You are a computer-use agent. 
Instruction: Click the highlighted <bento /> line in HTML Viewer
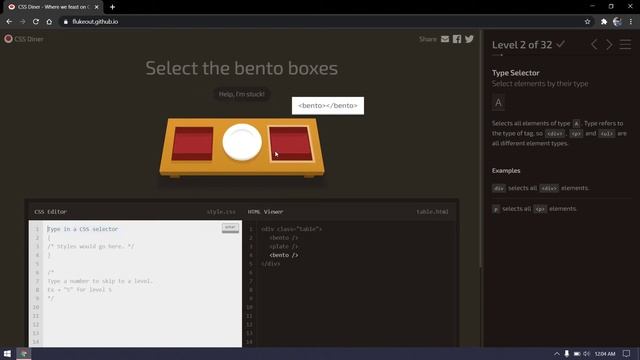[284, 255]
